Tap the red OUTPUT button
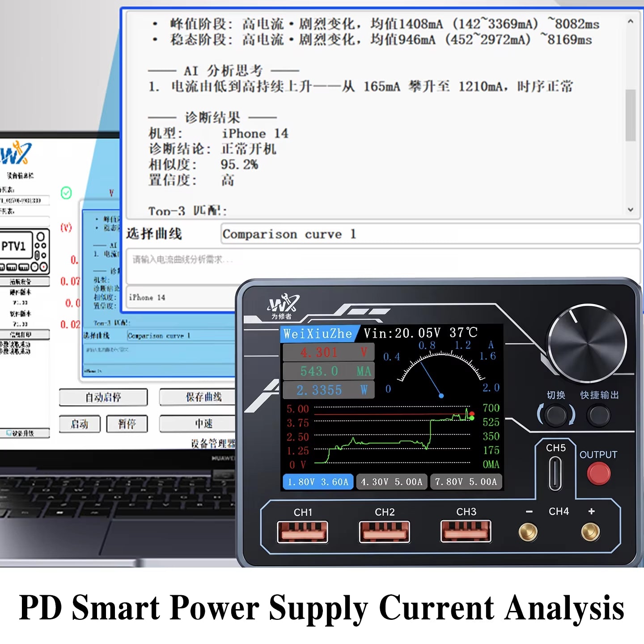 pos(598,474)
